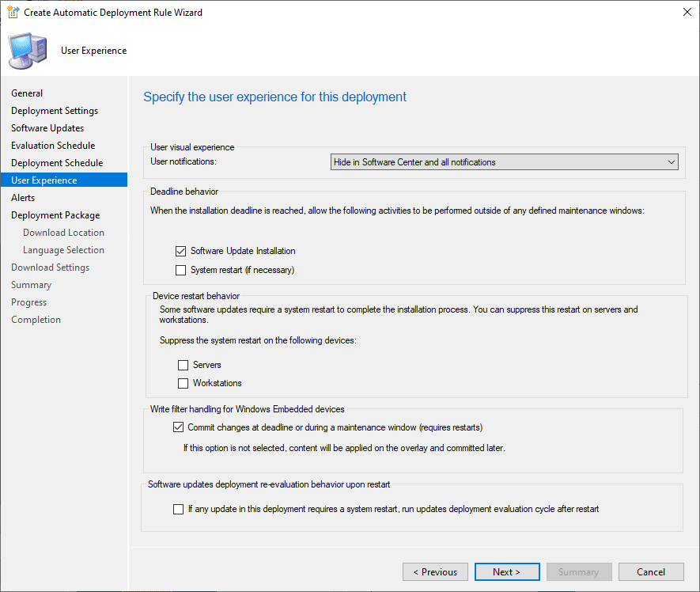Open the Deployment Package page
The width and height of the screenshot is (700, 592).
(x=55, y=215)
